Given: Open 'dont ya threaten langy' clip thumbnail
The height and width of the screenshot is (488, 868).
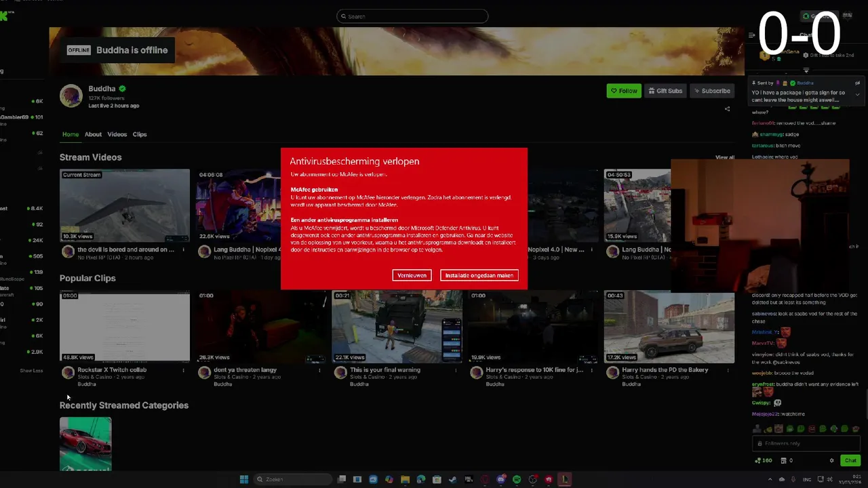Looking at the screenshot, I should pyautogui.click(x=261, y=327).
